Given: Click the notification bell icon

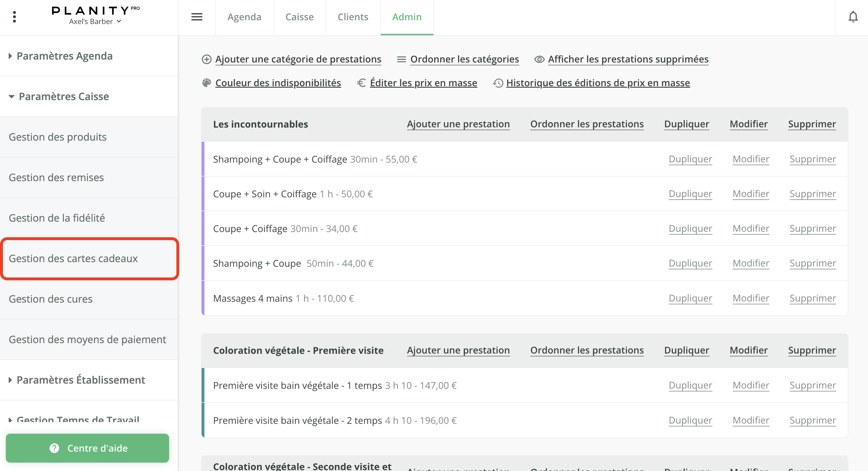Looking at the screenshot, I should tap(853, 16).
